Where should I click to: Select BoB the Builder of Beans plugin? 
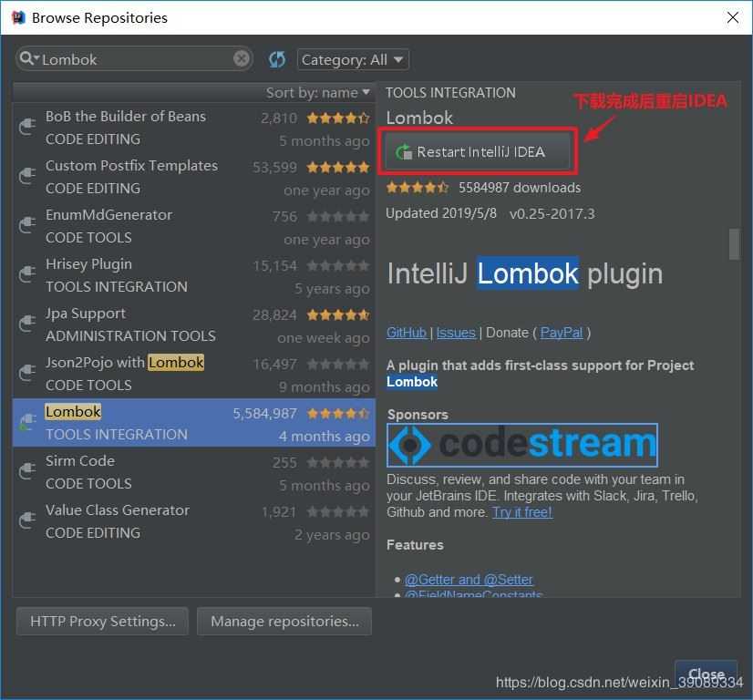(193, 128)
